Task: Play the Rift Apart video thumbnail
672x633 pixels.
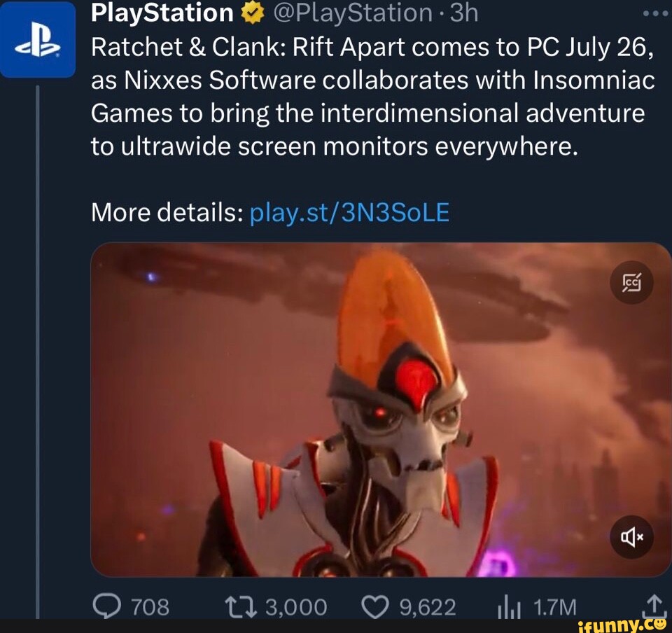Action: tap(381, 410)
